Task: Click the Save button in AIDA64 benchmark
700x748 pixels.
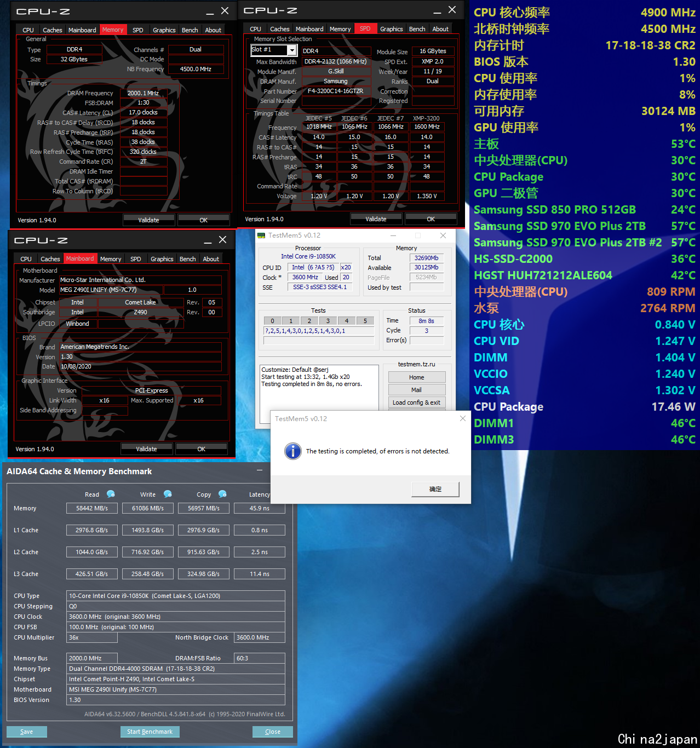Action: (x=26, y=732)
